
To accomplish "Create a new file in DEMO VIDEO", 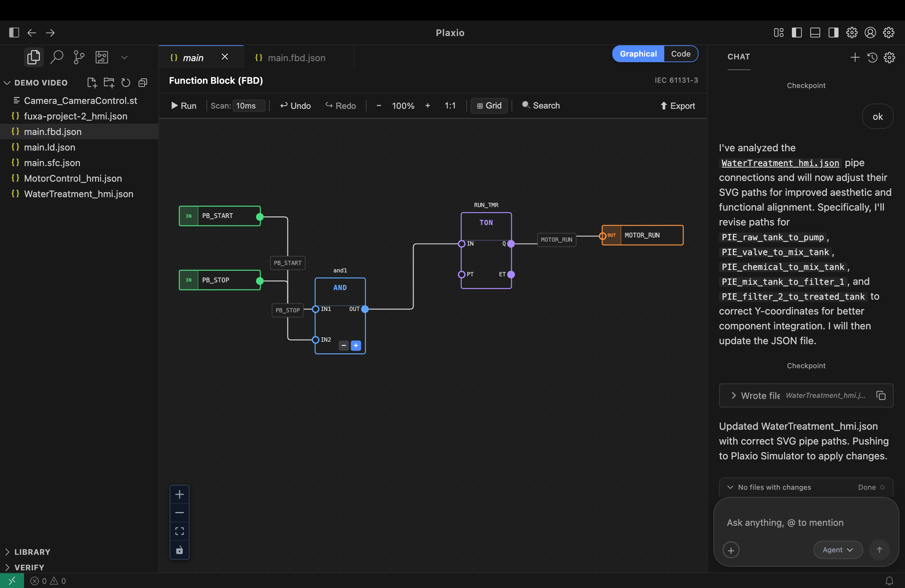I will click(x=92, y=82).
